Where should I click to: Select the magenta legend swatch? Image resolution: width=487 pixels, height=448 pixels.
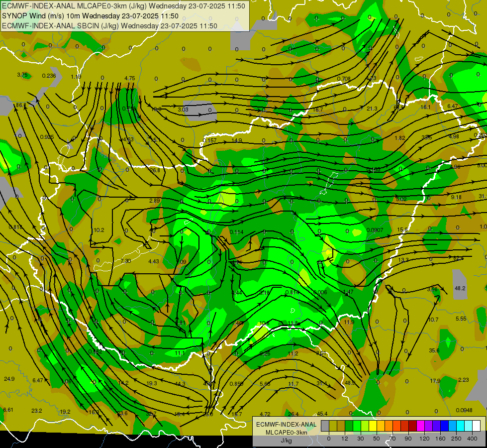(420, 426)
